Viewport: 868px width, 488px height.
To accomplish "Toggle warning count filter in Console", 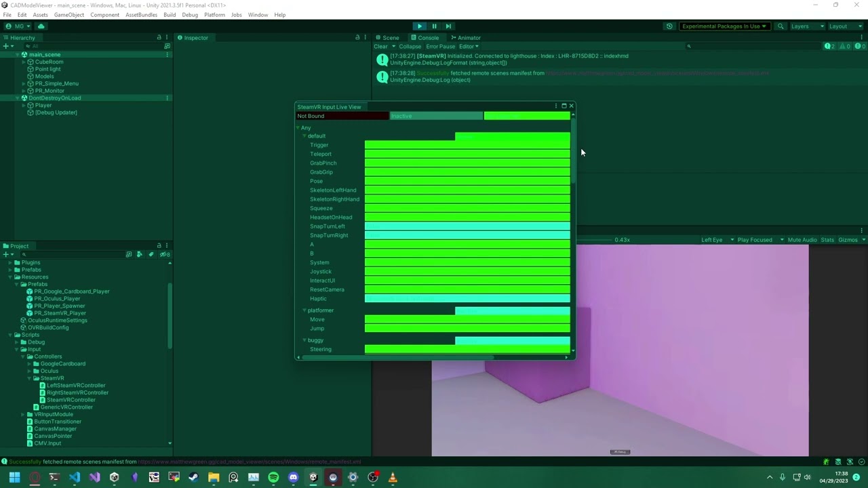I will (x=844, y=47).
